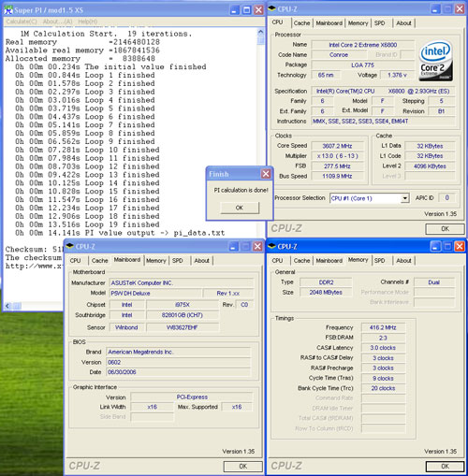Close the top CPU-Z CPU window
The image size is (468, 476).
pos(460,9)
